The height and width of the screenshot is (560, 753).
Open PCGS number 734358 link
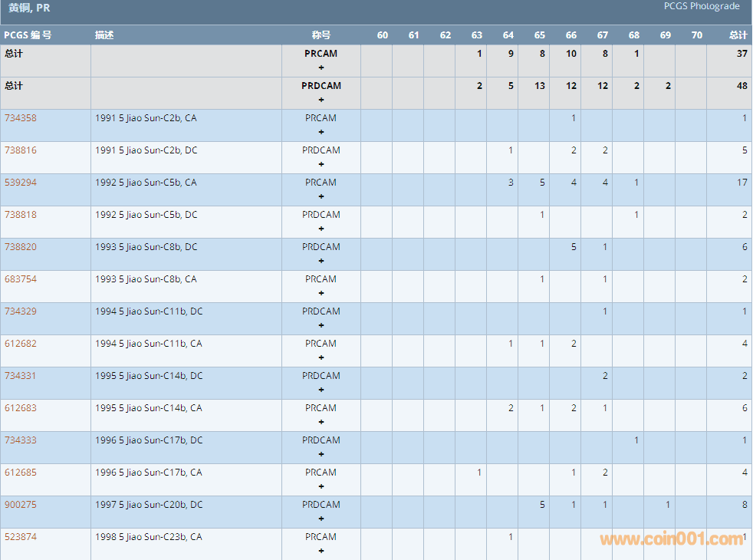pyautogui.click(x=21, y=118)
